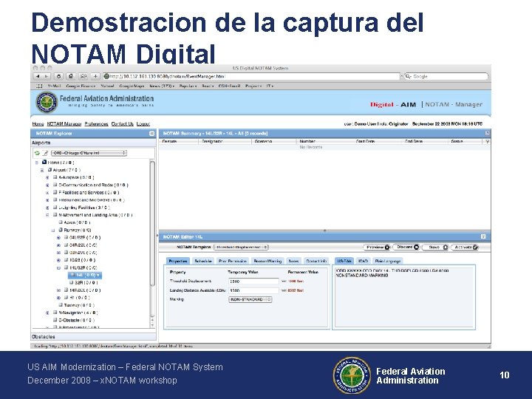Click the Preview button
The width and height of the screenshot is (532, 399).
coord(377,248)
